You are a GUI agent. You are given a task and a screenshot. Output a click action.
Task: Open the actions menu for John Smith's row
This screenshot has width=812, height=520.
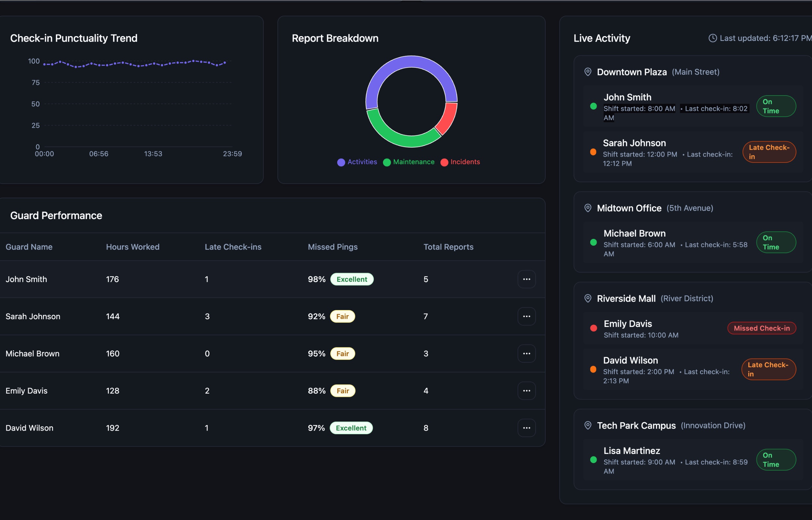tap(526, 279)
